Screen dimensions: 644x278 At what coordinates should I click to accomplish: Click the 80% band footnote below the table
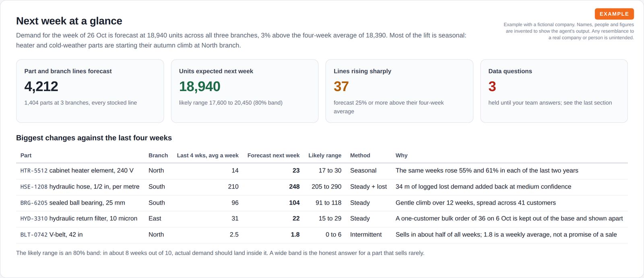[x=220, y=253]
